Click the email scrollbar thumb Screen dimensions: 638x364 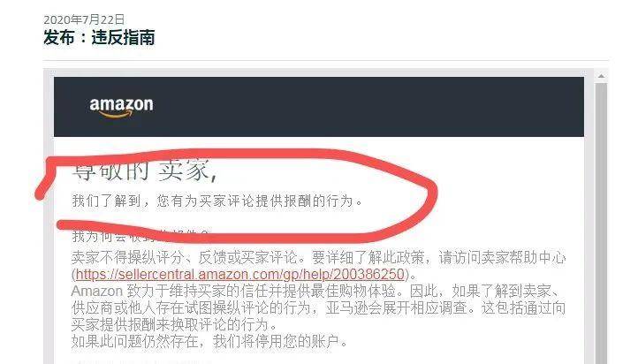tap(601, 223)
